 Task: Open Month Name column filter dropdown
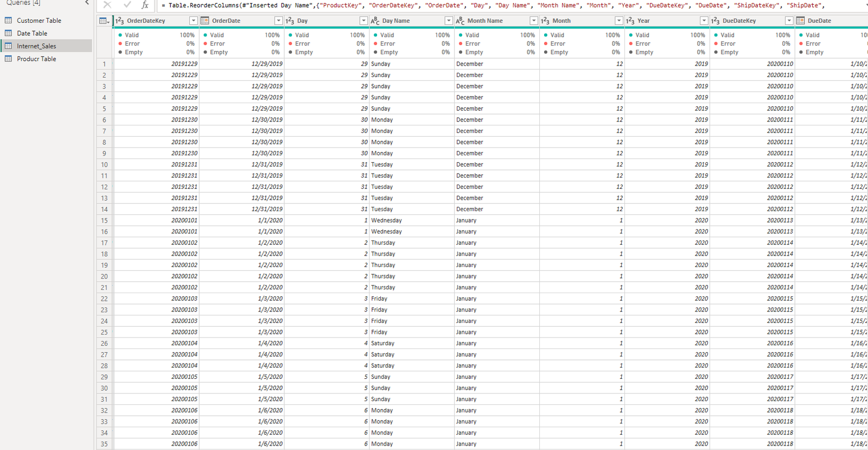tap(534, 21)
